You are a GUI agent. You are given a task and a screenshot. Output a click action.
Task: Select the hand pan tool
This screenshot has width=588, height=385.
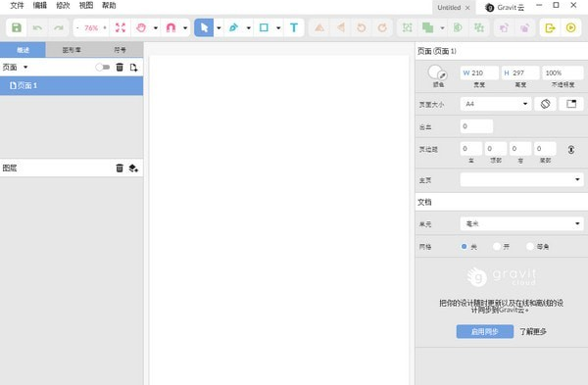pyautogui.click(x=141, y=27)
